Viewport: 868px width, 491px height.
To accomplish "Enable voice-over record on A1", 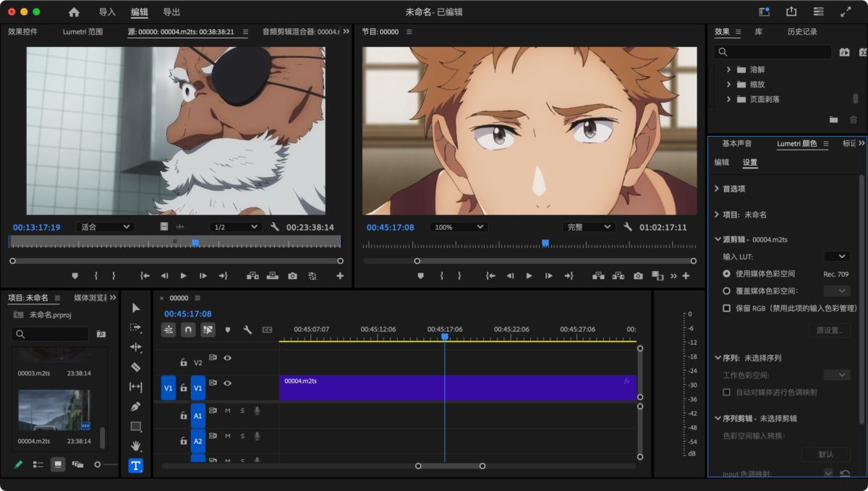I will [257, 411].
